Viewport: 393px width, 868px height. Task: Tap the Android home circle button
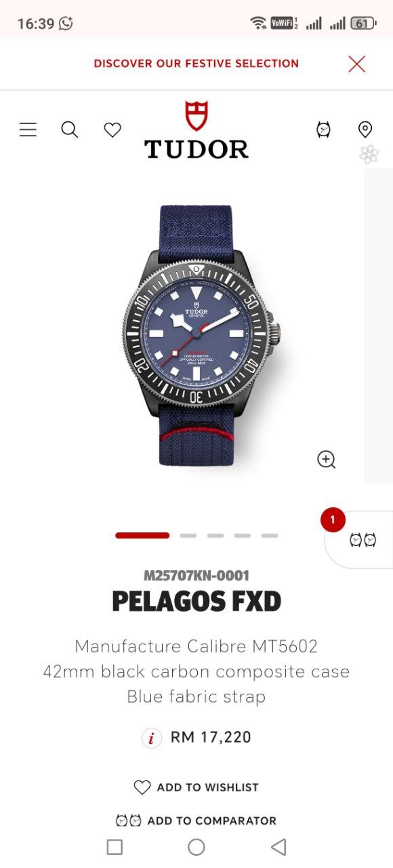196,847
